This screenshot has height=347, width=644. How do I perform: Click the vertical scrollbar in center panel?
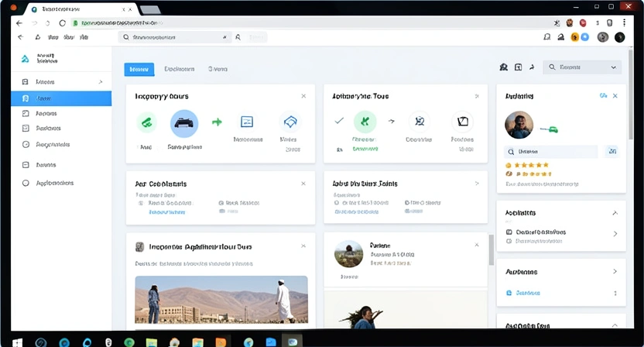(491, 249)
